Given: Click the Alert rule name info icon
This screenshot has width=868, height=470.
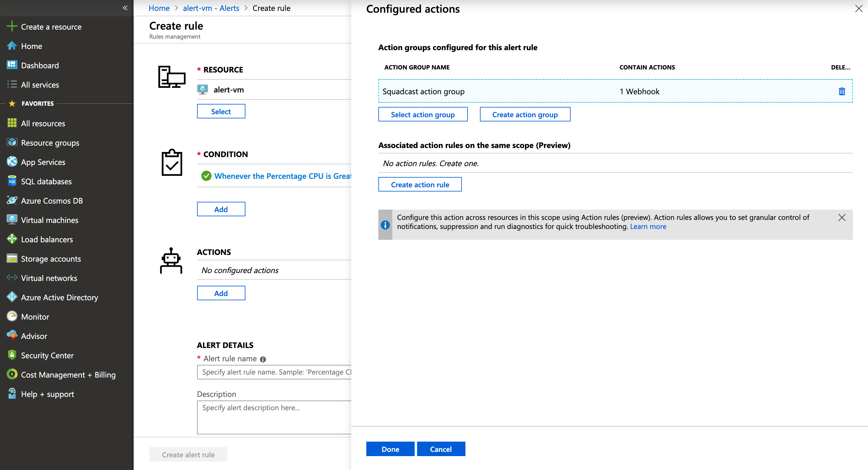Looking at the screenshot, I should (263, 359).
